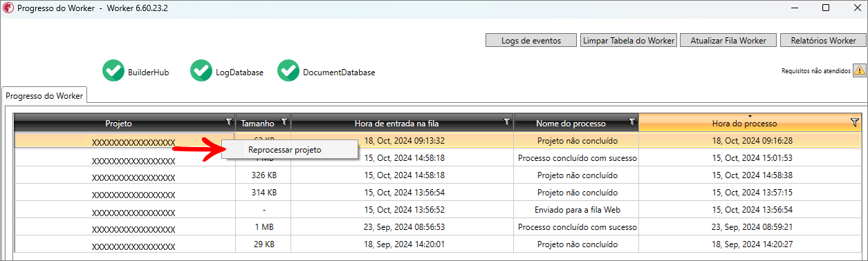Open filter for Hora de entrada na fila column
The width and height of the screenshot is (868, 261).
point(507,122)
